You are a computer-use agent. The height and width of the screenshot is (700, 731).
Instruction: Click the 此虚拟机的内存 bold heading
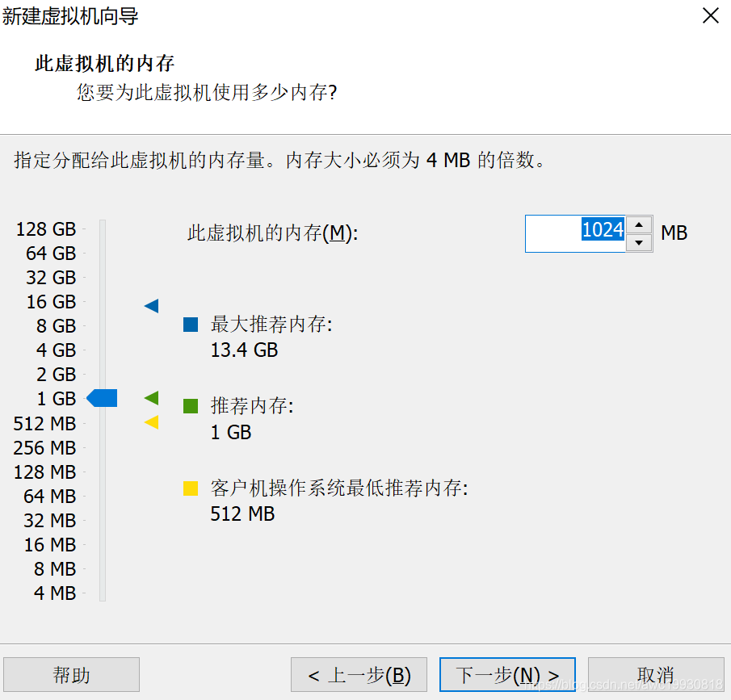click(104, 64)
